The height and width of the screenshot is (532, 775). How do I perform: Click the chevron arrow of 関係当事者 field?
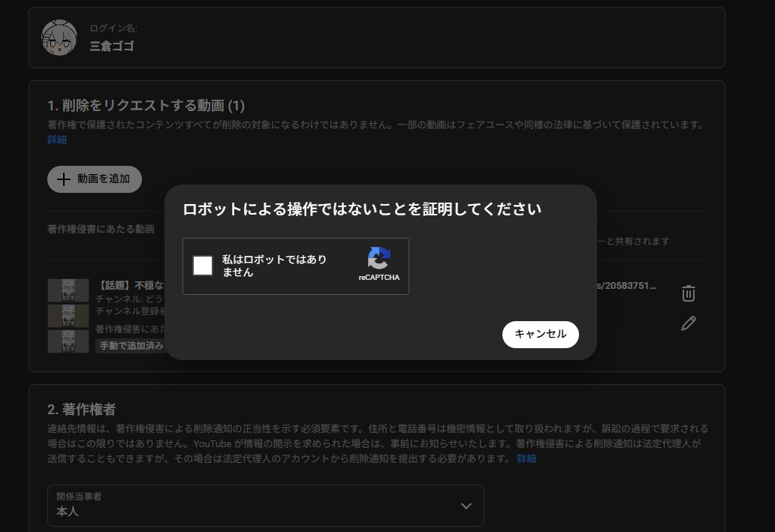(x=466, y=506)
